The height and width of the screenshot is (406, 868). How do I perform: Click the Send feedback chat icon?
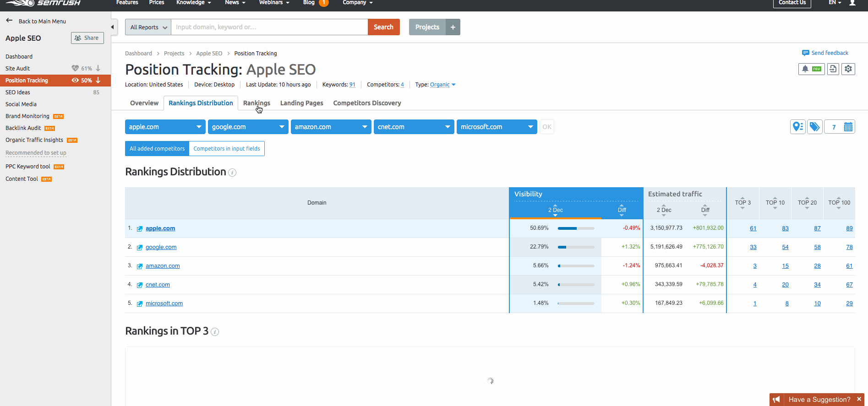click(x=806, y=53)
